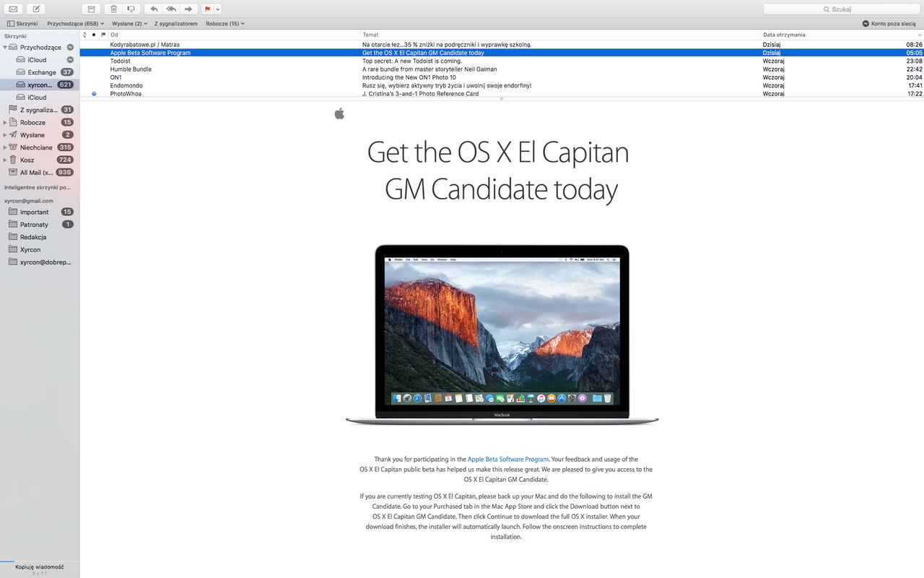The image size is (924, 578).
Task: Open xyrcon@dobrep... folder in sidebar
Action: click(40, 262)
